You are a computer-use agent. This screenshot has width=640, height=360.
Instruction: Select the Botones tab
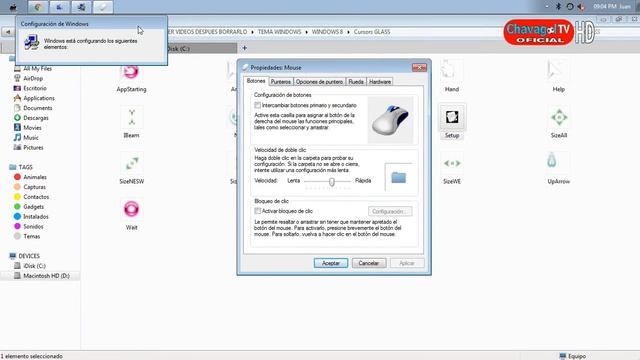click(256, 81)
